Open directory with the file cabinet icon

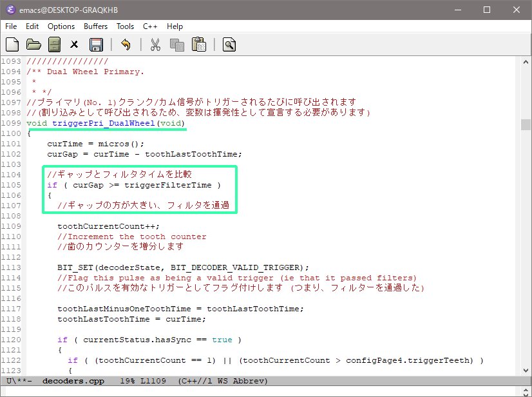[x=54, y=44]
